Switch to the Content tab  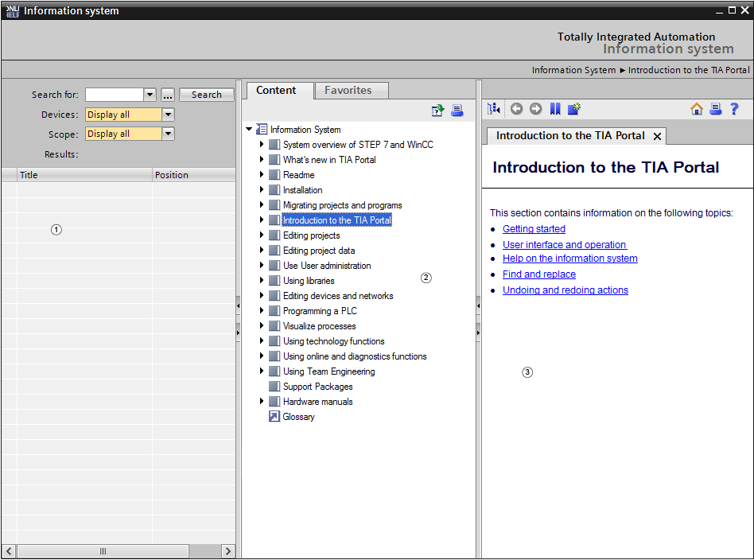click(x=280, y=91)
